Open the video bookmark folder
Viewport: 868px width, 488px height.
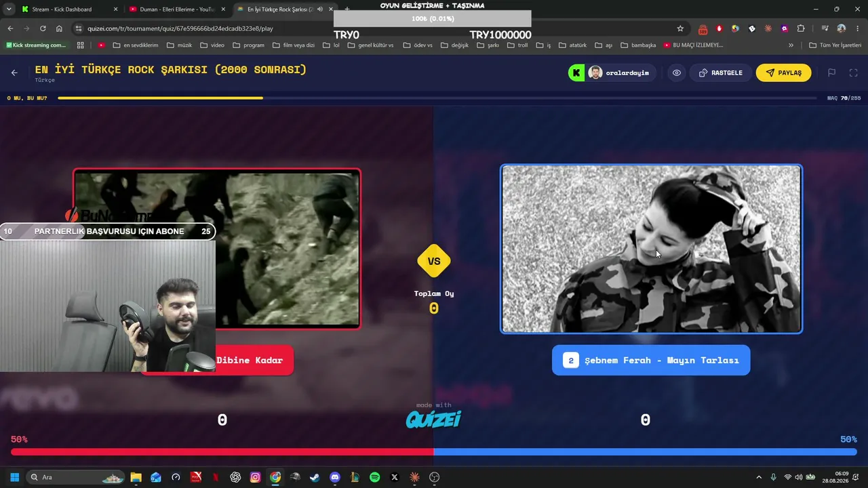(212, 45)
